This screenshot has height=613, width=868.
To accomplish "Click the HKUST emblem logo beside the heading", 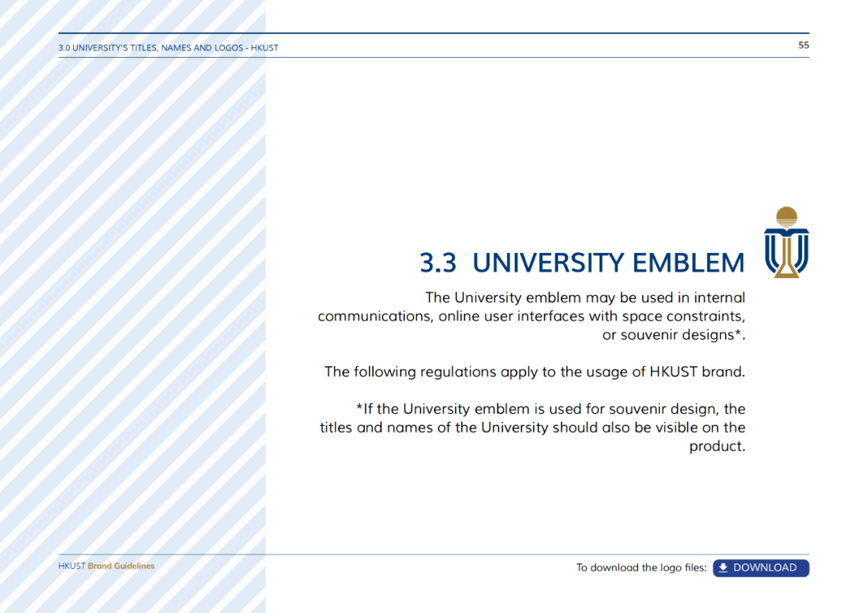I will tap(787, 243).
